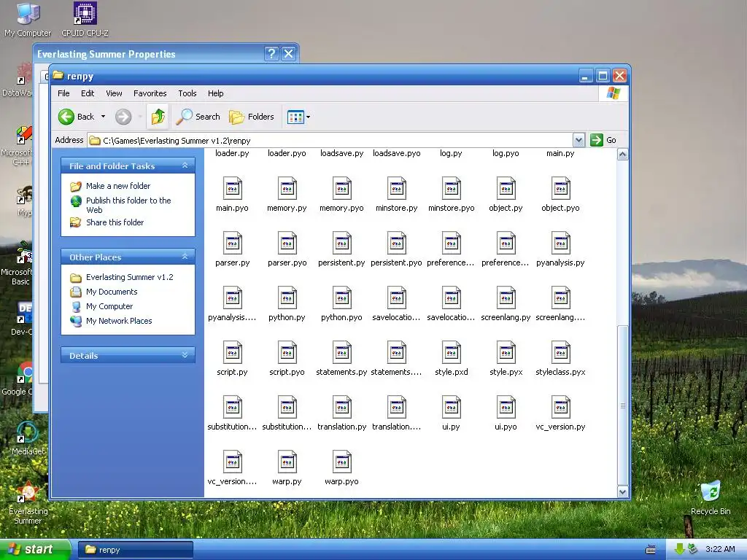Select the style.pyx file icon
The width and height of the screenshot is (747, 560).
click(506, 352)
